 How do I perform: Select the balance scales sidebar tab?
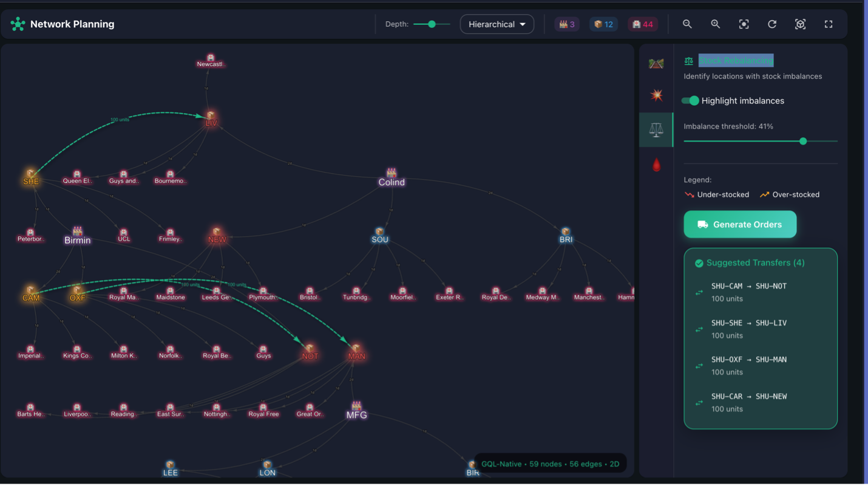[656, 129]
